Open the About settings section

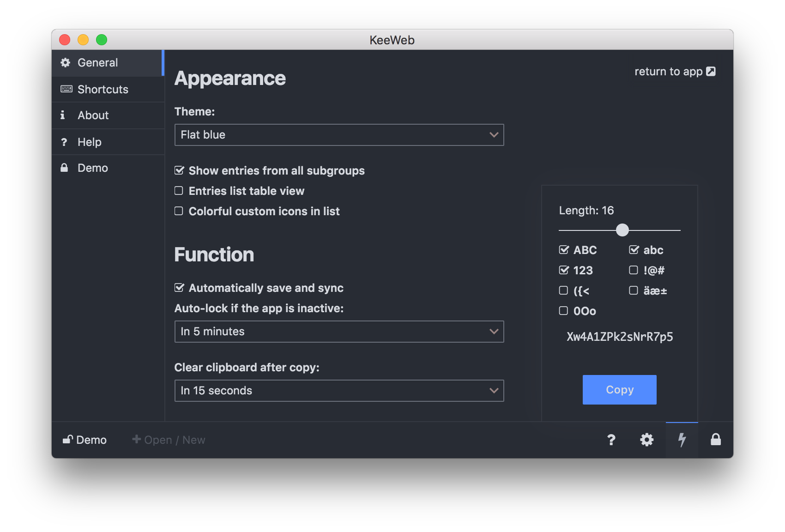tap(108, 115)
